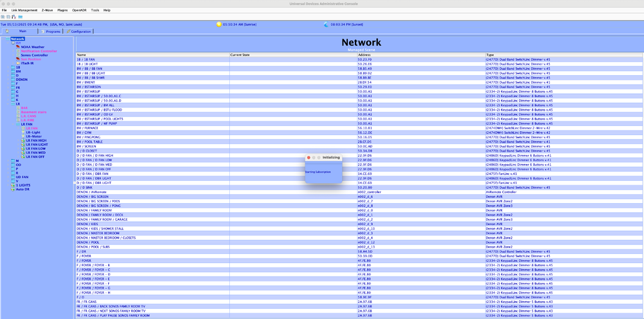Select 'LR FAN' pink device in tree
The height and width of the screenshot is (319, 644).
(x=31, y=128)
